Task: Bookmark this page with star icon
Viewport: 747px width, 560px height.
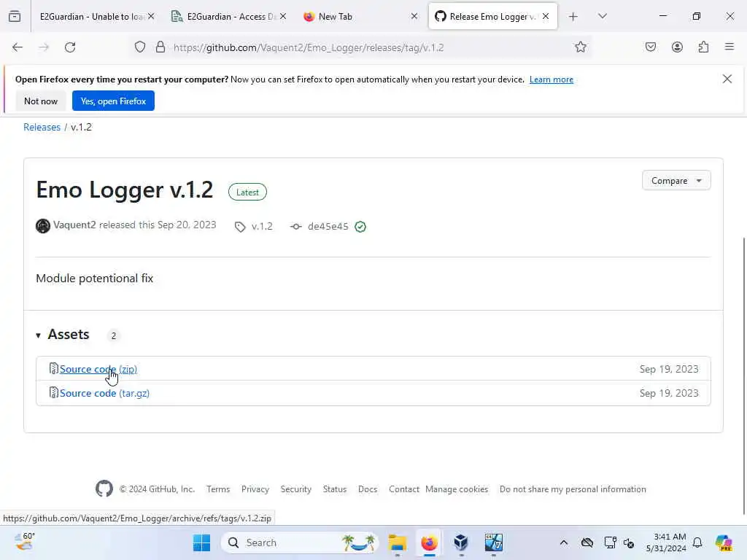Action: click(580, 47)
